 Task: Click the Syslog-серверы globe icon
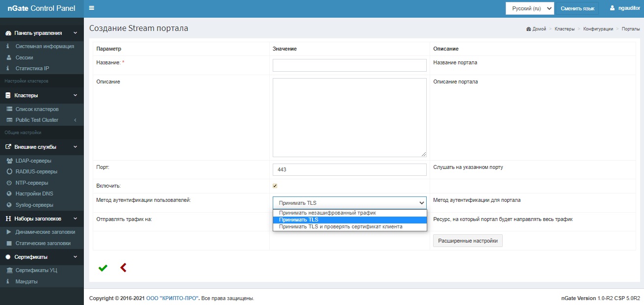9,205
